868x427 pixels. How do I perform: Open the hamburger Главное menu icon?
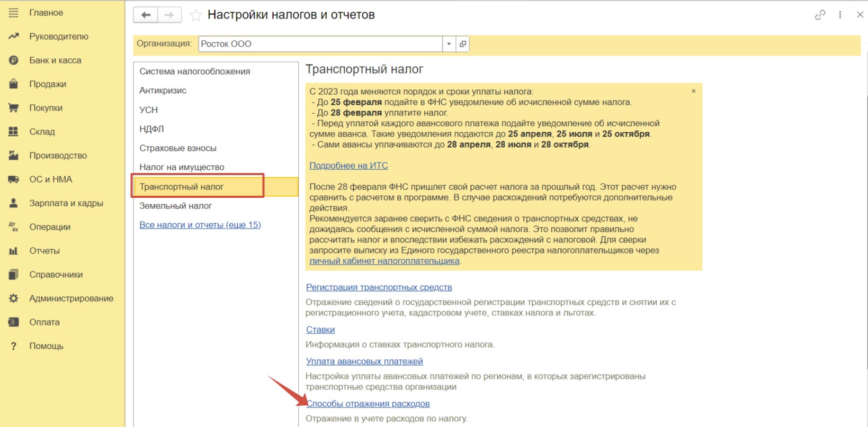[x=13, y=13]
